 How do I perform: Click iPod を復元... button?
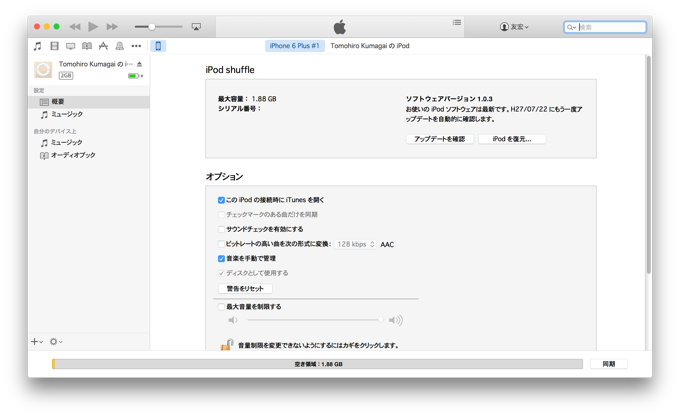[x=512, y=139]
